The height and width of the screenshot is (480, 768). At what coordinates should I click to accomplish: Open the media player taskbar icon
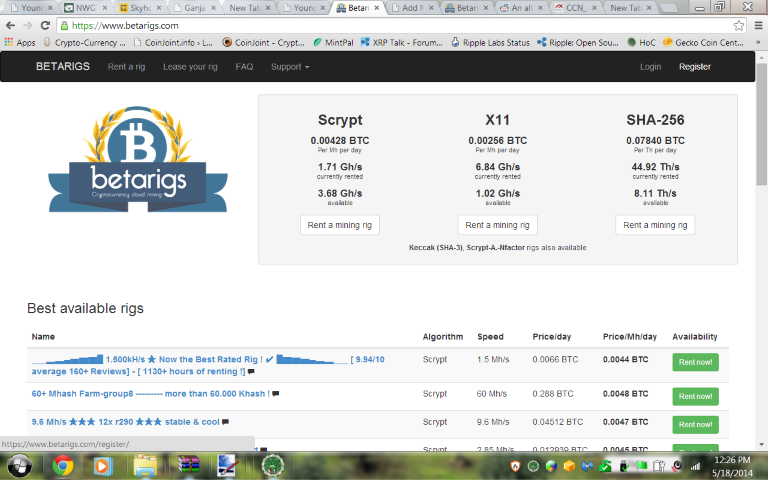pyautogui.click(x=102, y=465)
